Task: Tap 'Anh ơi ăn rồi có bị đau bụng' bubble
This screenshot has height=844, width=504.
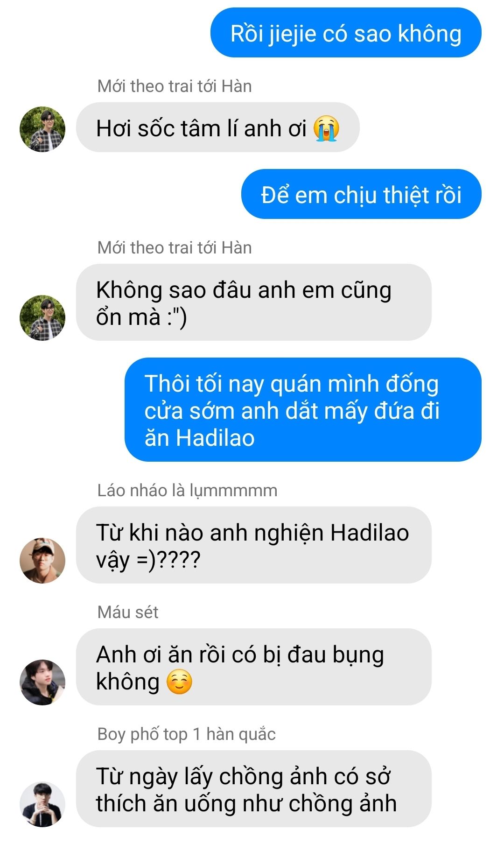Action: (254, 667)
